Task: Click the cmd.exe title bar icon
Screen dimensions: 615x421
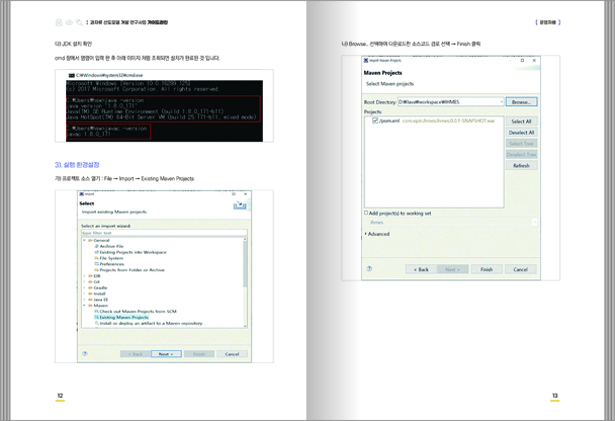Action: [x=72, y=75]
